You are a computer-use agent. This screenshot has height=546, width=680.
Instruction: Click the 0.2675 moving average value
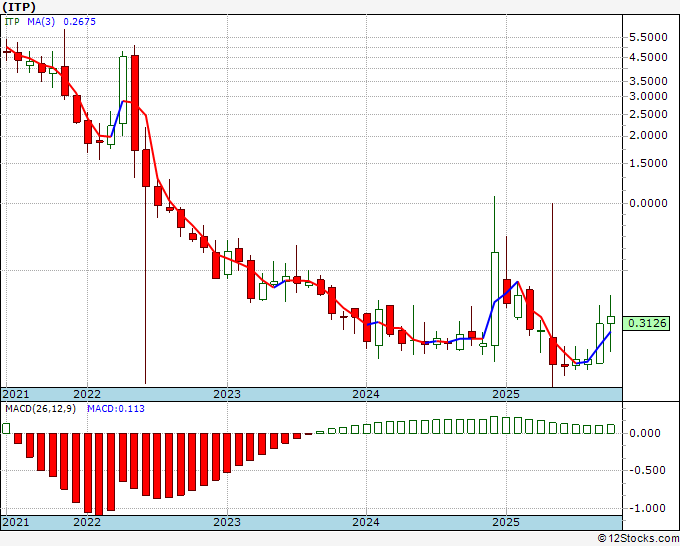(x=79, y=22)
